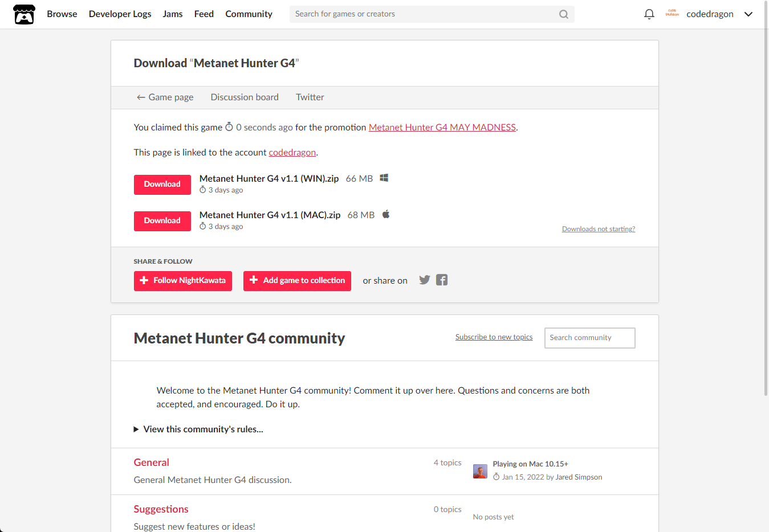Screen dimensions: 769x532
Task: Open Playing on Mac 10.15+ topic
Action: pos(531,464)
